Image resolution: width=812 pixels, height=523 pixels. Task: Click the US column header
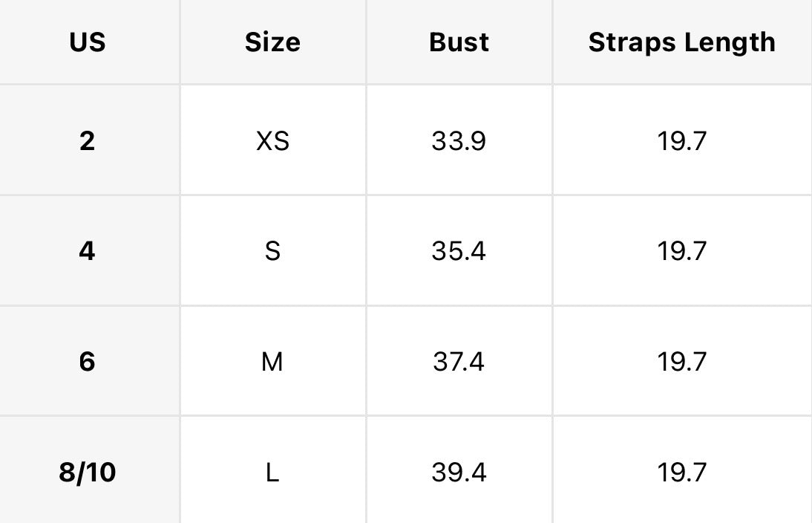pos(88,42)
